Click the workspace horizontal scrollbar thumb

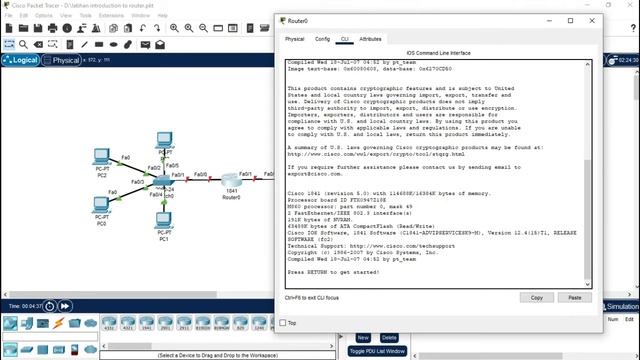pos(113,294)
